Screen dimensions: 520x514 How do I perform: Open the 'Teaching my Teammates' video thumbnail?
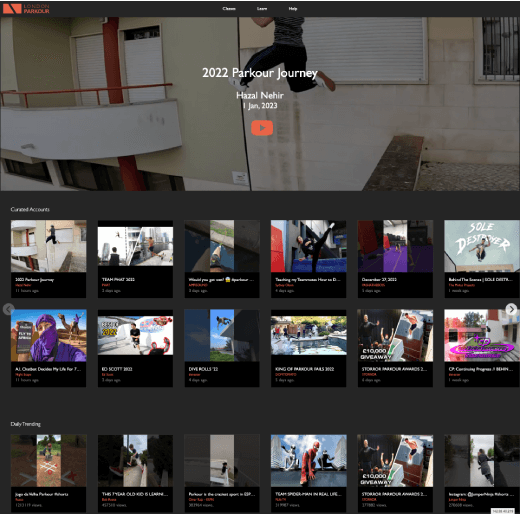pos(309,246)
